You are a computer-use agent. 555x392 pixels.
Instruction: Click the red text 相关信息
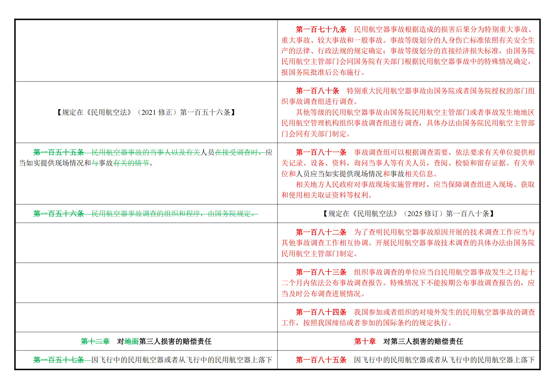coord(419,174)
